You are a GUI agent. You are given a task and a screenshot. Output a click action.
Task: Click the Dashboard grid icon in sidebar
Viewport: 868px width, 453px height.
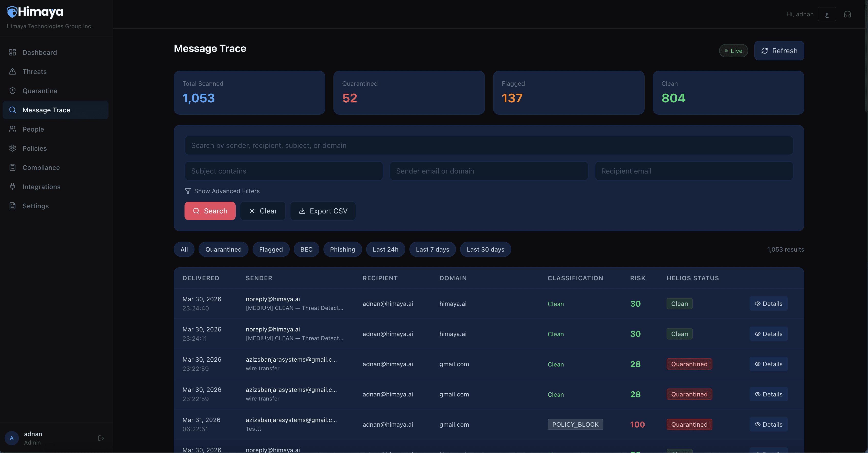pyautogui.click(x=13, y=52)
